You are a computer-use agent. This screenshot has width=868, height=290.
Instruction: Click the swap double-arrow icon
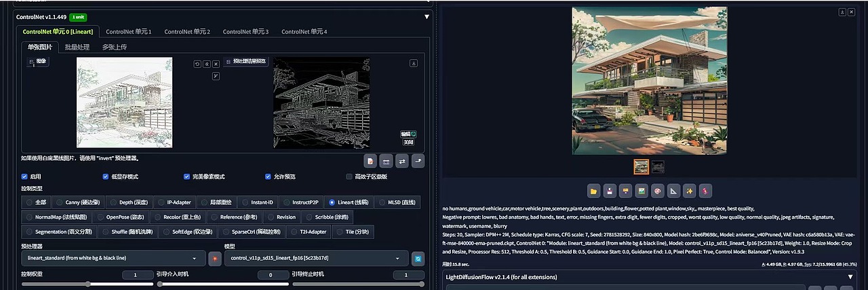(401, 161)
